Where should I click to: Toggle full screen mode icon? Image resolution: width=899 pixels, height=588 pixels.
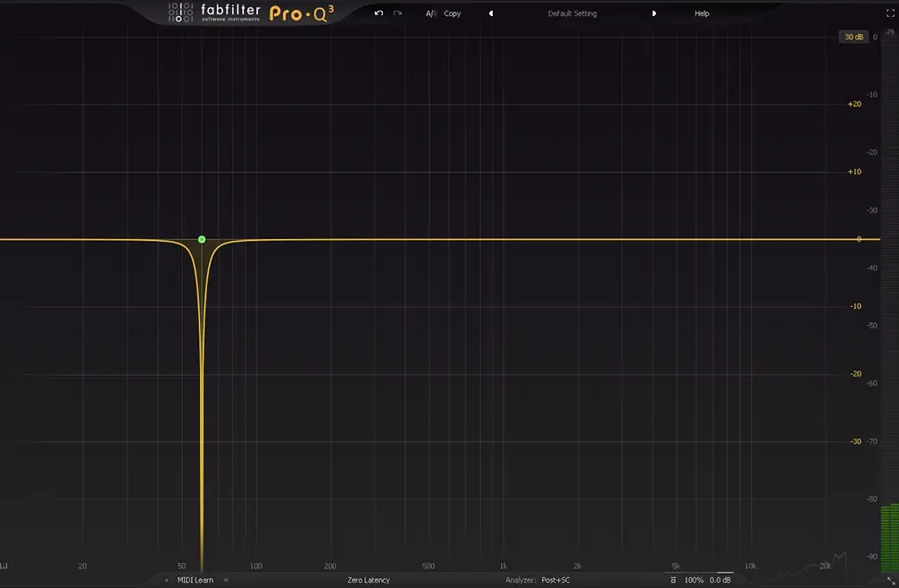click(x=890, y=13)
